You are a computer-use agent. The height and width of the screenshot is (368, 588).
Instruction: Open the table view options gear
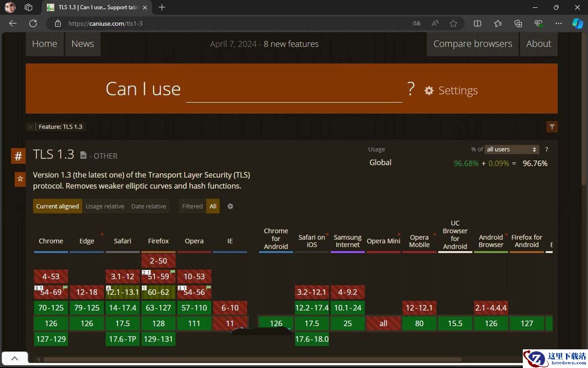coord(230,206)
